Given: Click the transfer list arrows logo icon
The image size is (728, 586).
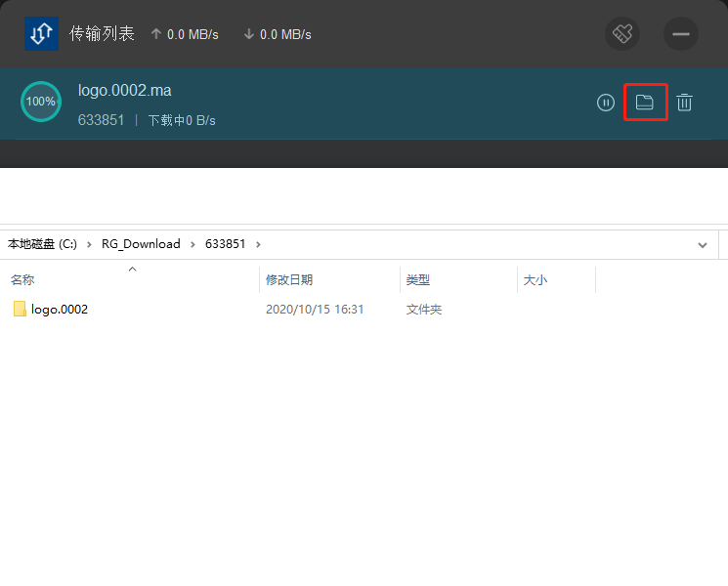Looking at the screenshot, I should click(41, 34).
